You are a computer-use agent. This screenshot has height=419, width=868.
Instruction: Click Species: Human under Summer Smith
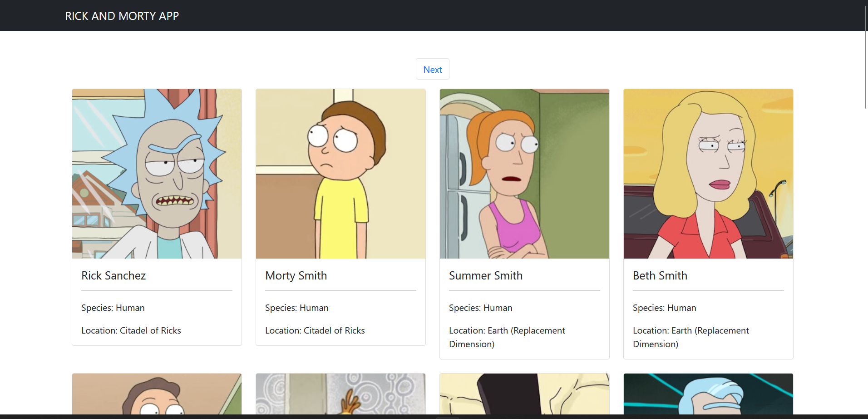pyautogui.click(x=481, y=308)
